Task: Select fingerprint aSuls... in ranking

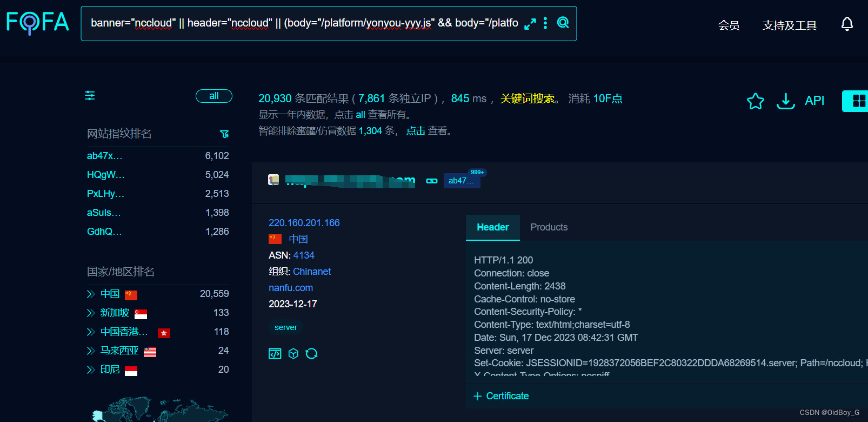Action: point(104,213)
